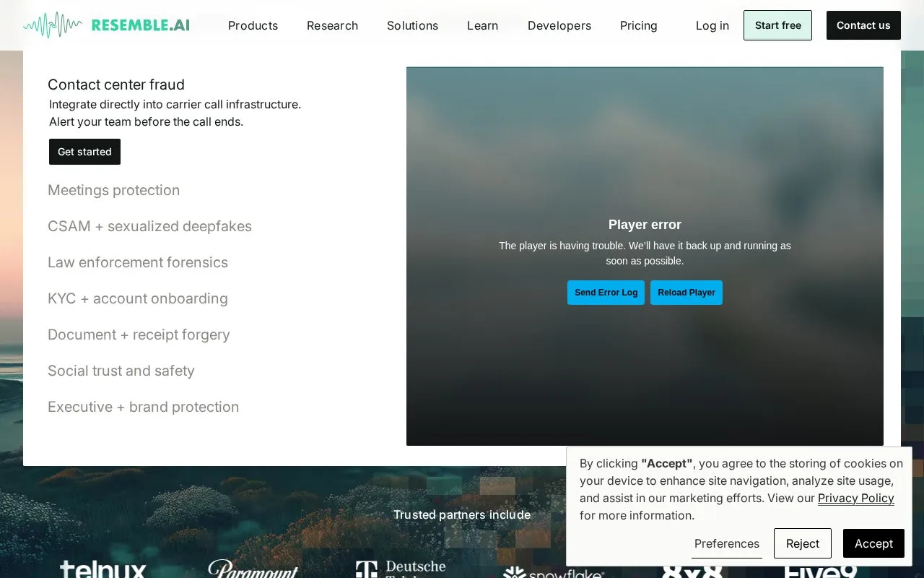Expand Executive + brand protection item
Screen dimensions: 924x578
[x=143, y=407]
